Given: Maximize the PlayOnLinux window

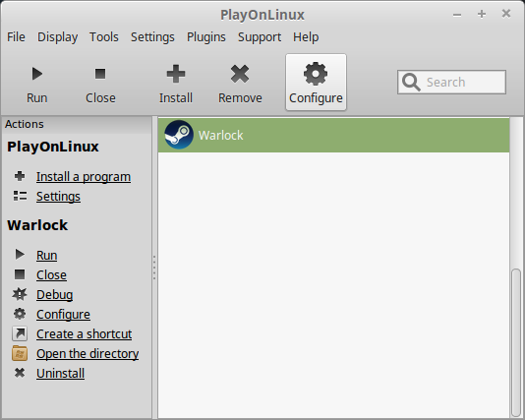Looking at the screenshot, I should [x=482, y=14].
